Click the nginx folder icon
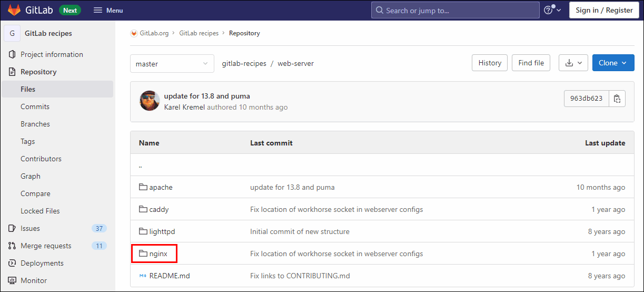 (143, 254)
